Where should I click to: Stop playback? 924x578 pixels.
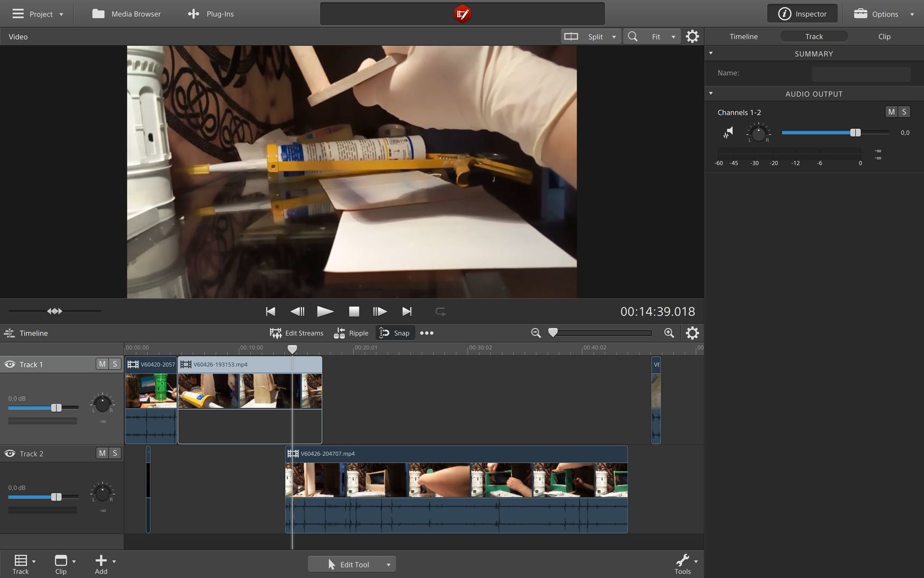353,311
